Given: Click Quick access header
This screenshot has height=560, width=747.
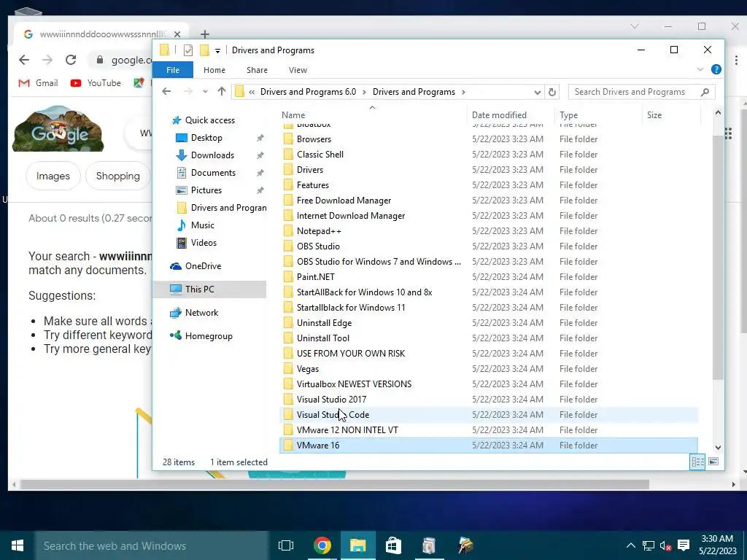Looking at the screenshot, I should (209, 120).
